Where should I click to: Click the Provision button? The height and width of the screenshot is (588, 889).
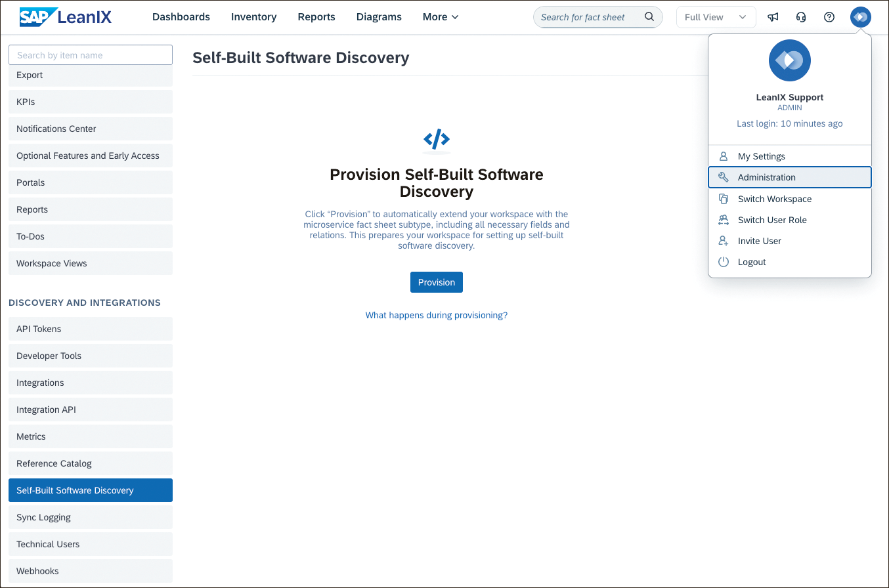[437, 282]
